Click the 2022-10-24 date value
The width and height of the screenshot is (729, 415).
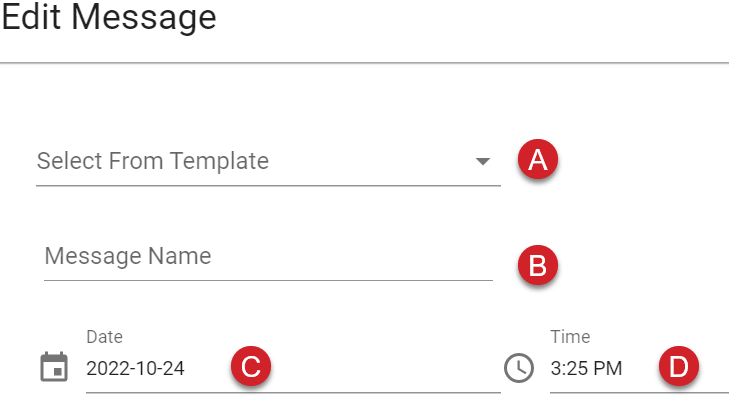click(135, 369)
